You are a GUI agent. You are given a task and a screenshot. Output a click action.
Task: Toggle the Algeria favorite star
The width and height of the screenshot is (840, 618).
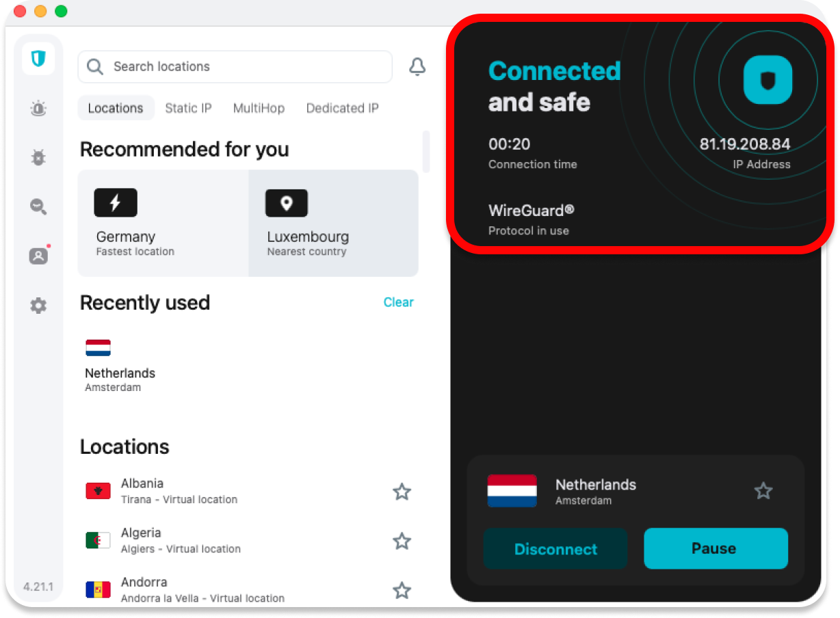pos(402,541)
